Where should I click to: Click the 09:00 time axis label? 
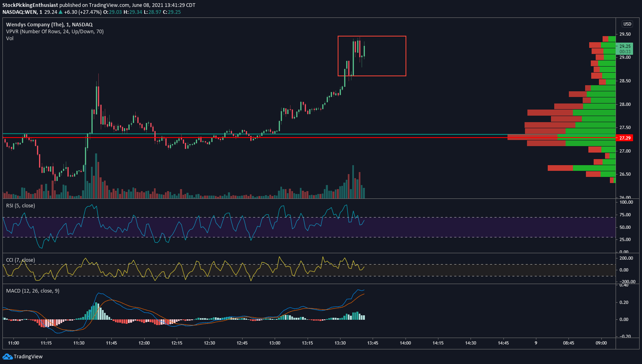coord(601,343)
